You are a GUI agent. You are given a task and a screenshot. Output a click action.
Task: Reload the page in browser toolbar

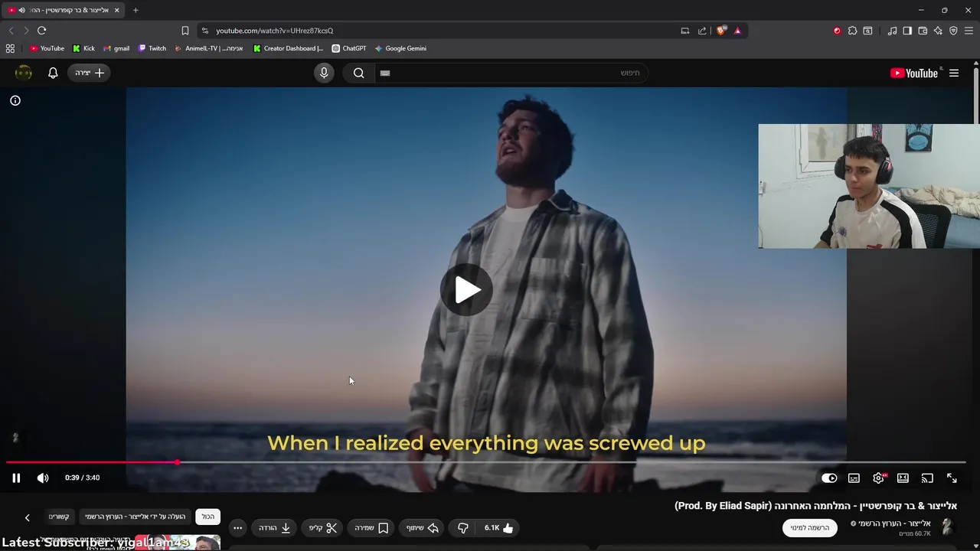click(41, 31)
